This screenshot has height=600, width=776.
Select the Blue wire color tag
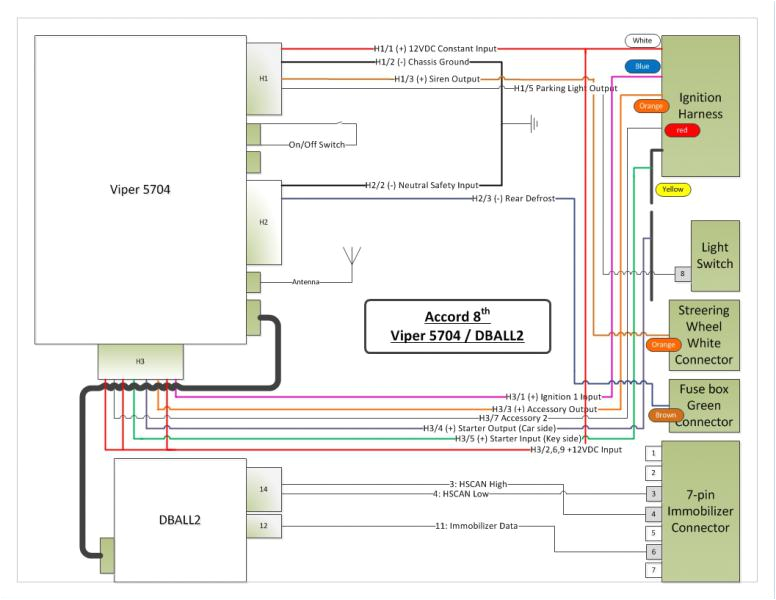coord(641,67)
